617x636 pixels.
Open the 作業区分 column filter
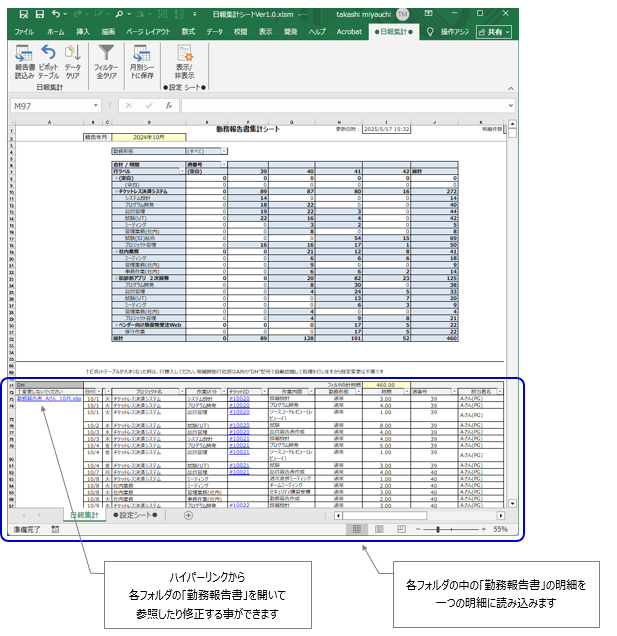(224, 391)
